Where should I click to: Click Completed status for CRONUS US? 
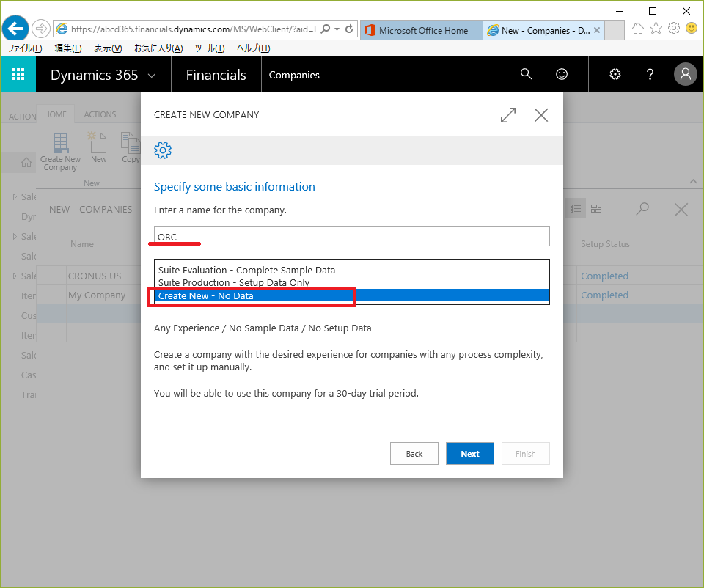click(x=604, y=276)
